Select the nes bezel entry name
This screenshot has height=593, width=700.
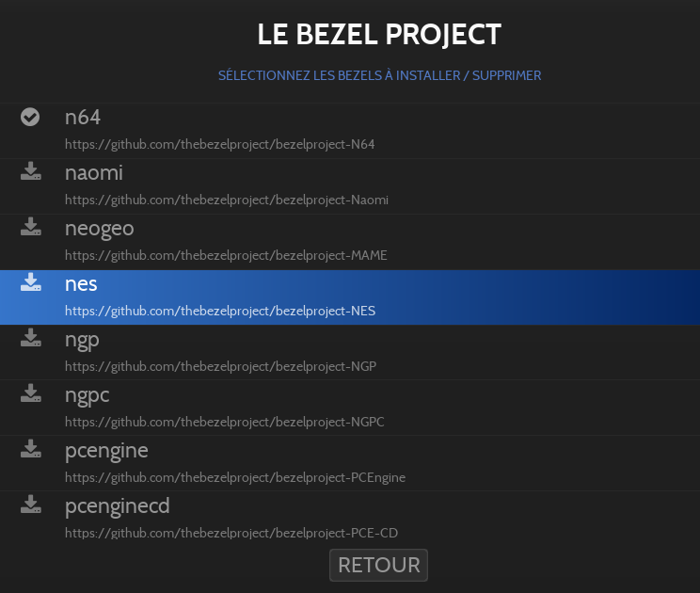click(x=81, y=284)
